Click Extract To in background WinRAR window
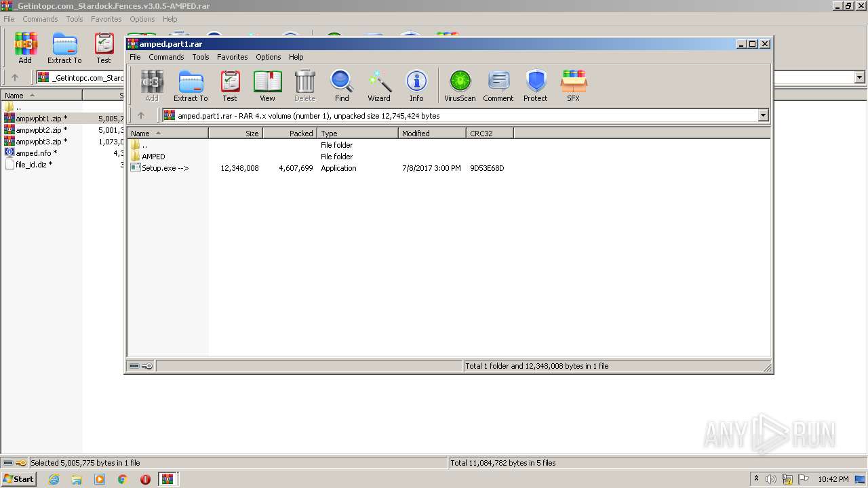The image size is (868, 488). click(64, 47)
